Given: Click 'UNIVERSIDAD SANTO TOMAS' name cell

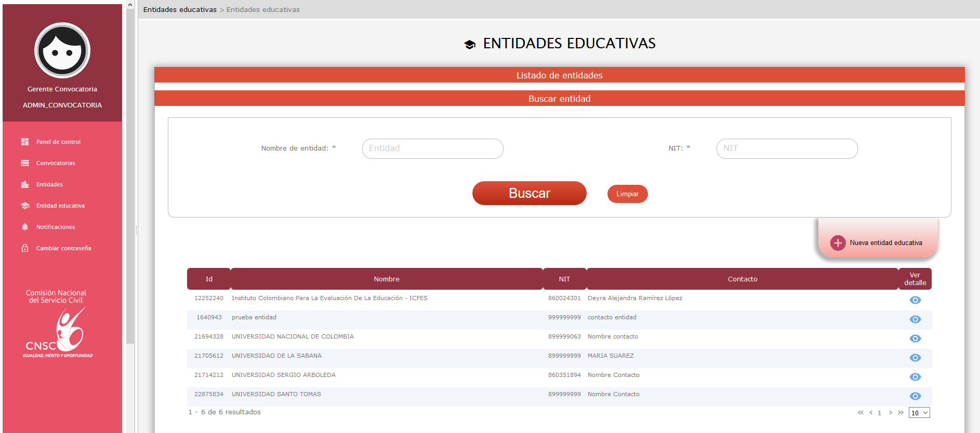Looking at the screenshot, I should [x=276, y=394].
